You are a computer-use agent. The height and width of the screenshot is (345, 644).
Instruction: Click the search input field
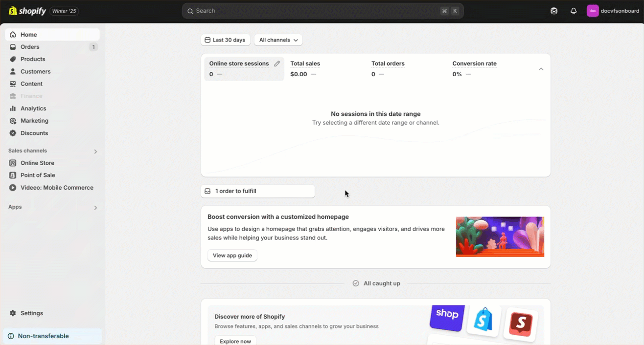(313, 11)
